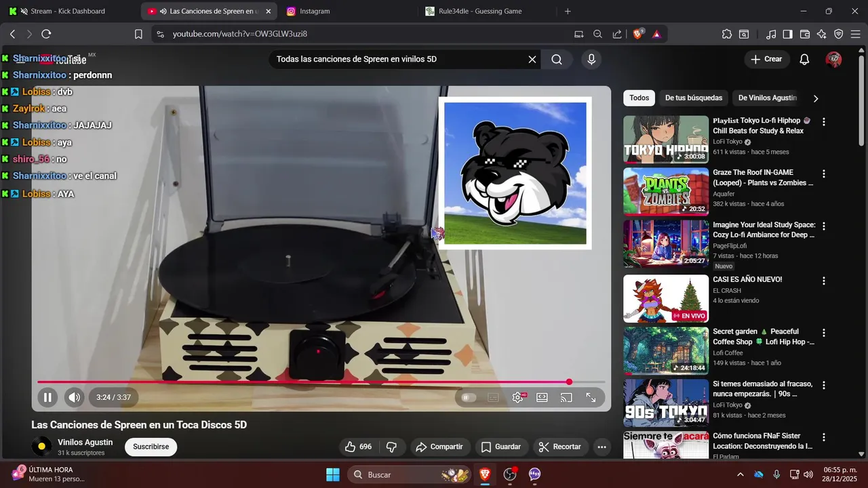The width and height of the screenshot is (868, 488).
Task: Clear the YouTube search box text
Action: [532, 60]
